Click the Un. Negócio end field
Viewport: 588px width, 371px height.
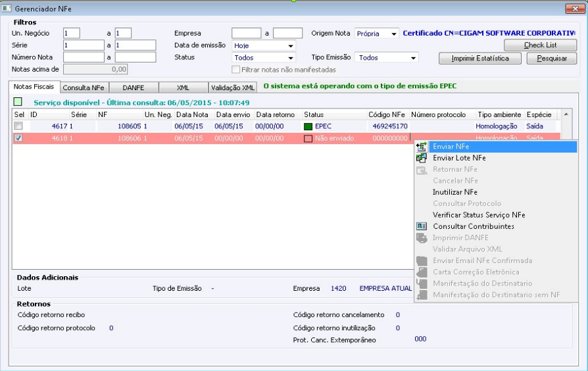click(x=123, y=33)
